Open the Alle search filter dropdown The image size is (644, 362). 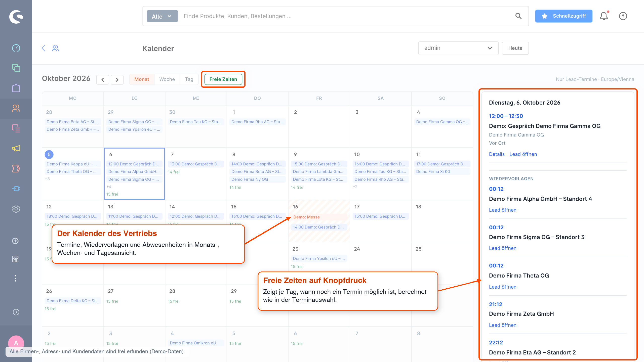(x=162, y=16)
